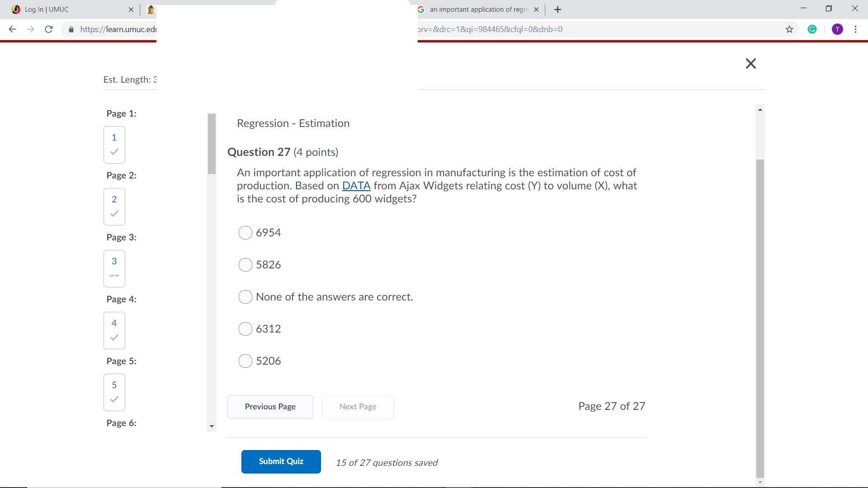This screenshot has height=488, width=868.
Task: Open the profile avatar icon
Action: [837, 29]
